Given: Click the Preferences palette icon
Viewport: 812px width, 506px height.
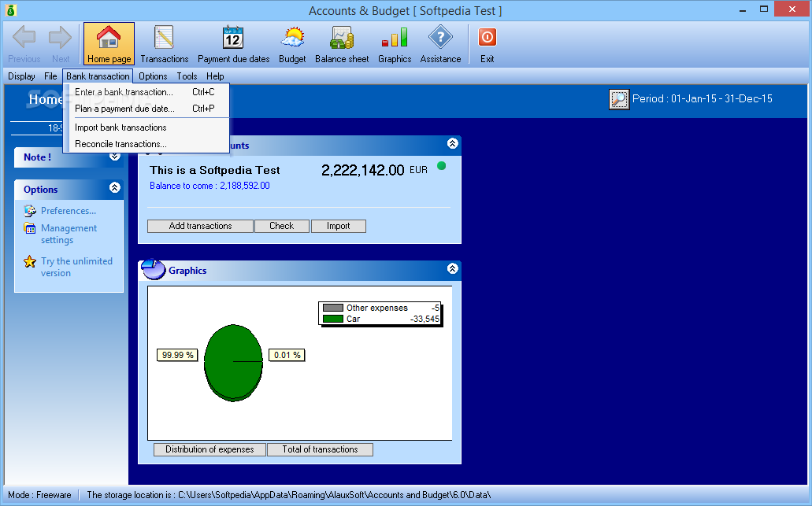Looking at the screenshot, I should point(30,211).
